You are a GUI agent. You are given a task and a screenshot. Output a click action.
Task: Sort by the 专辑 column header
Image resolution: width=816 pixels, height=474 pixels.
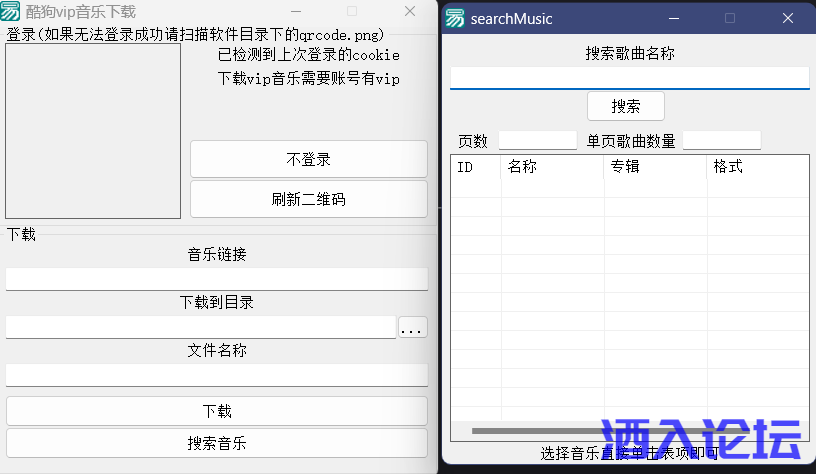[656, 167]
